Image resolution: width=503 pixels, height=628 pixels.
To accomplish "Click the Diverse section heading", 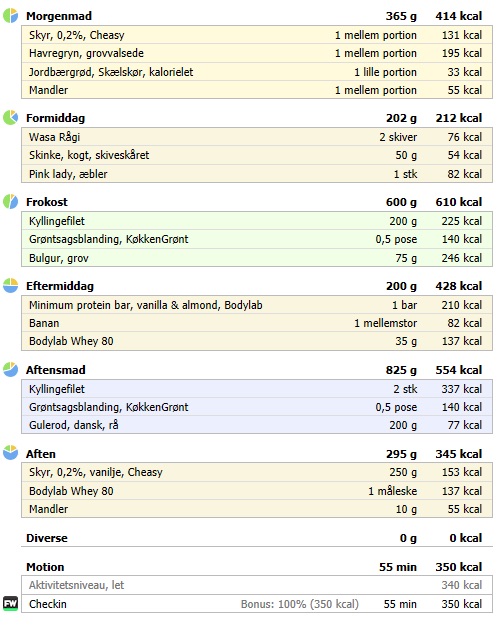I will (x=47, y=538).
